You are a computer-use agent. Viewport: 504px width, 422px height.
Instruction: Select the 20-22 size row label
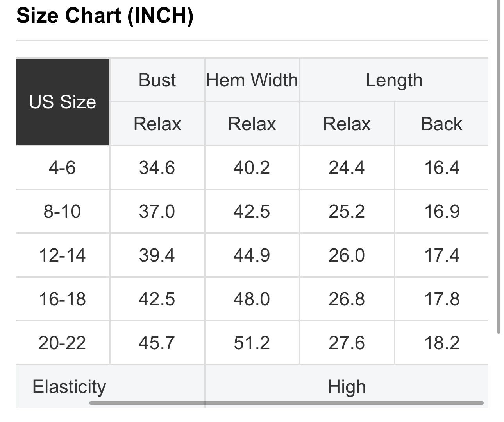pos(63,343)
